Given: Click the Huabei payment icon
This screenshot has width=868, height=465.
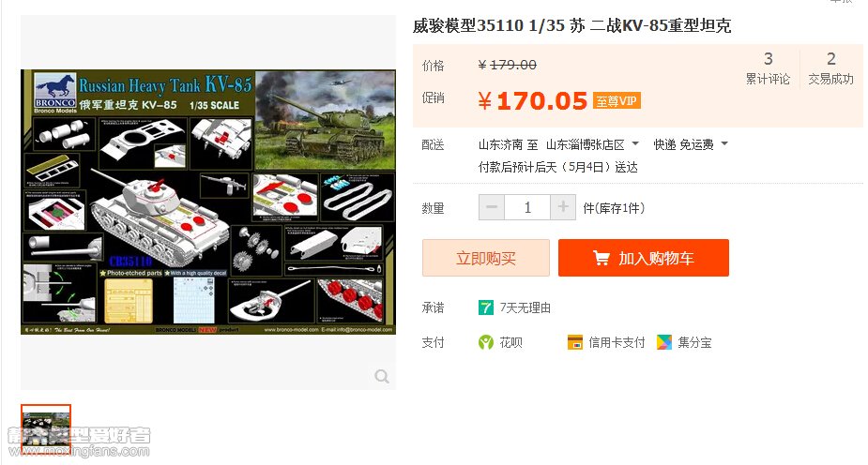Looking at the screenshot, I should [485, 342].
